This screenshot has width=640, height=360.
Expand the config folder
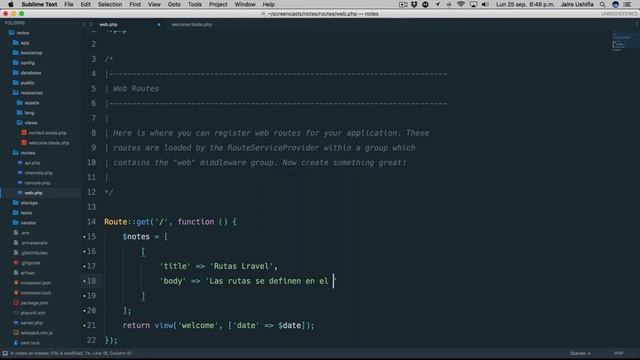(24, 63)
